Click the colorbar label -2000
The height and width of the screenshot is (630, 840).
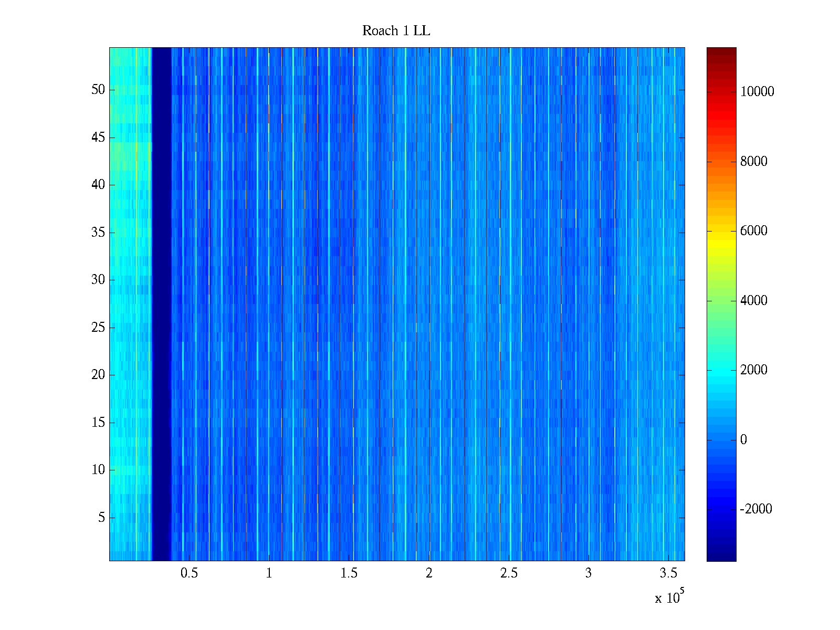755,509
